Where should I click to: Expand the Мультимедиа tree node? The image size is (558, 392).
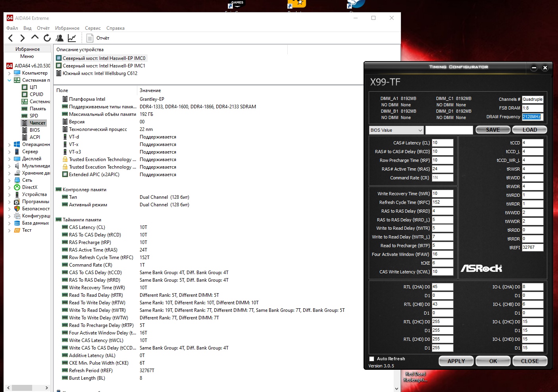coord(10,166)
